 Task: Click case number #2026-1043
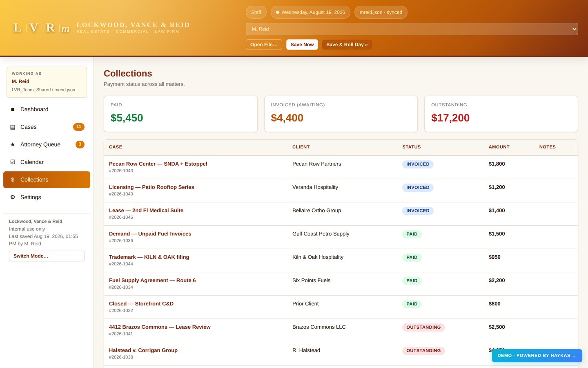point(121,171)
